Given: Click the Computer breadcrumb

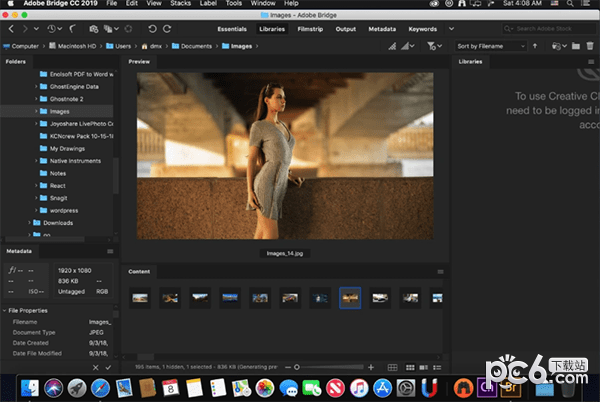Looking at the screenshot, I should coord(21,46).
